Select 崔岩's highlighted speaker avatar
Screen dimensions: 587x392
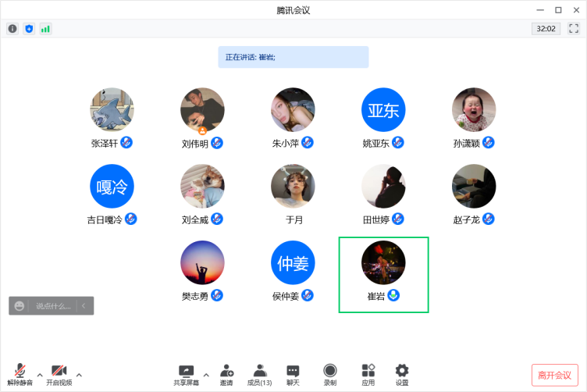(383, 263)
